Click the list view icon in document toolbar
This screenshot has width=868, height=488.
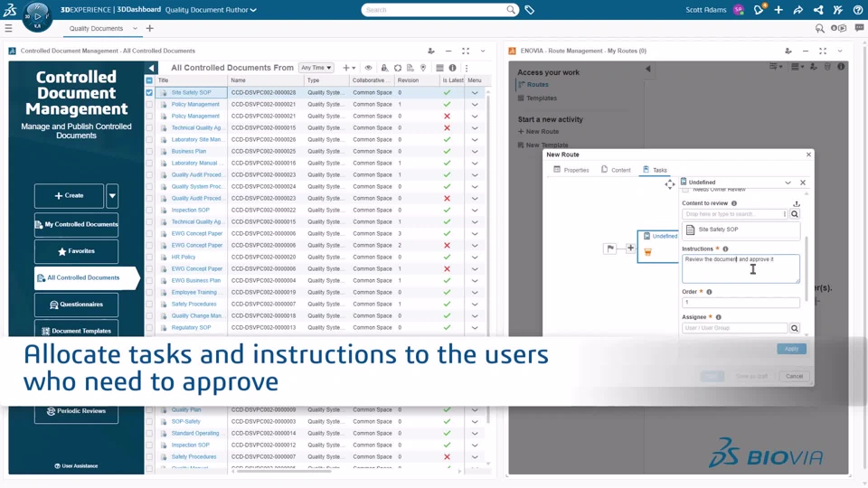coord(439,68)
